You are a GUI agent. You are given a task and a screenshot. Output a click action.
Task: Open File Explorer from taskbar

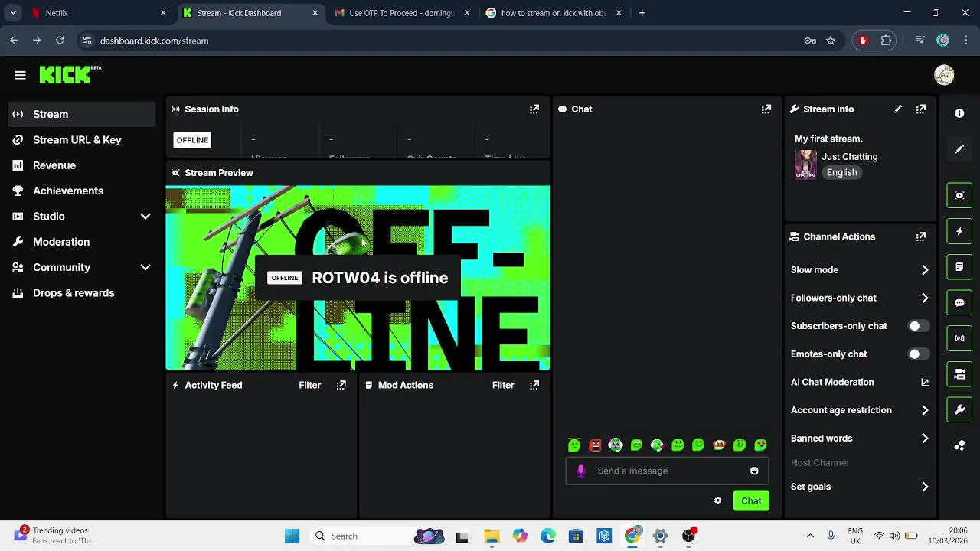pyautogui.click(x=491, y=536)
